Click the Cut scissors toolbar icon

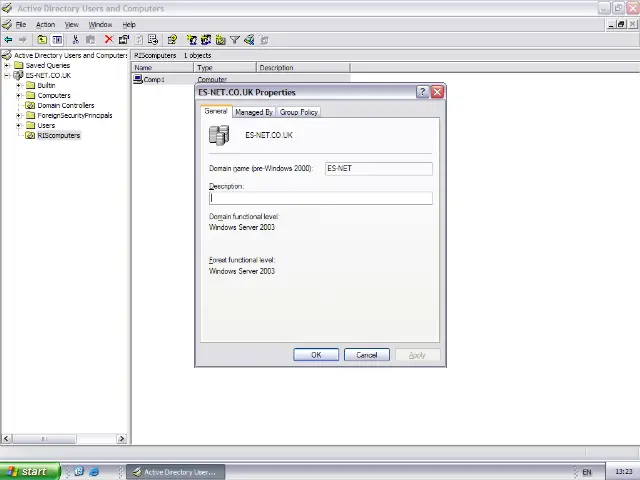[76, 40]
